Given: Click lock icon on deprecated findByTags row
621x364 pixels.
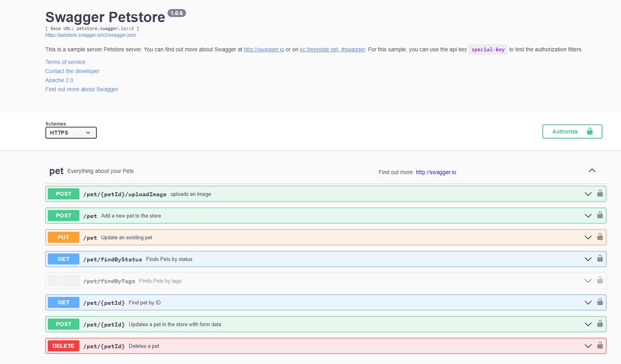Looking at the screenshot, I should [600, 280].
